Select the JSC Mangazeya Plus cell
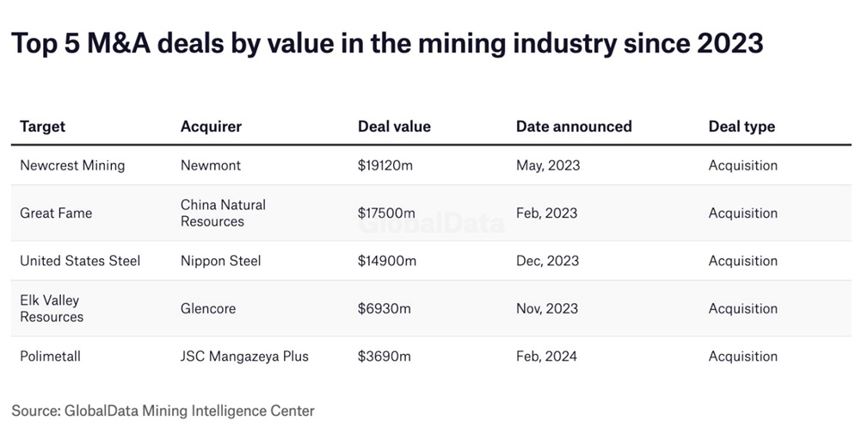This screenshot has height=440, width=868. pos(244,356)
